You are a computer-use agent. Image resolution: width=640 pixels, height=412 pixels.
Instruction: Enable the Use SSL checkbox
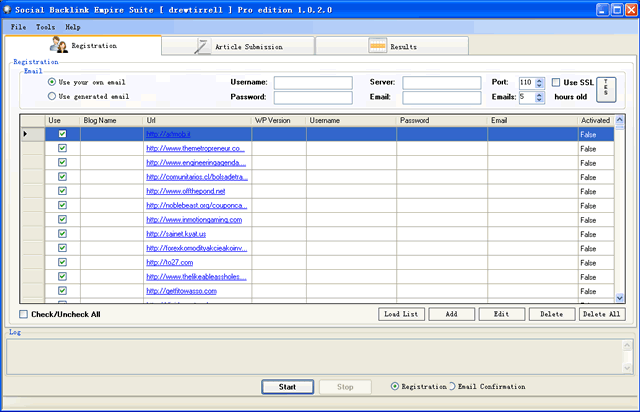tap(556, 82)
